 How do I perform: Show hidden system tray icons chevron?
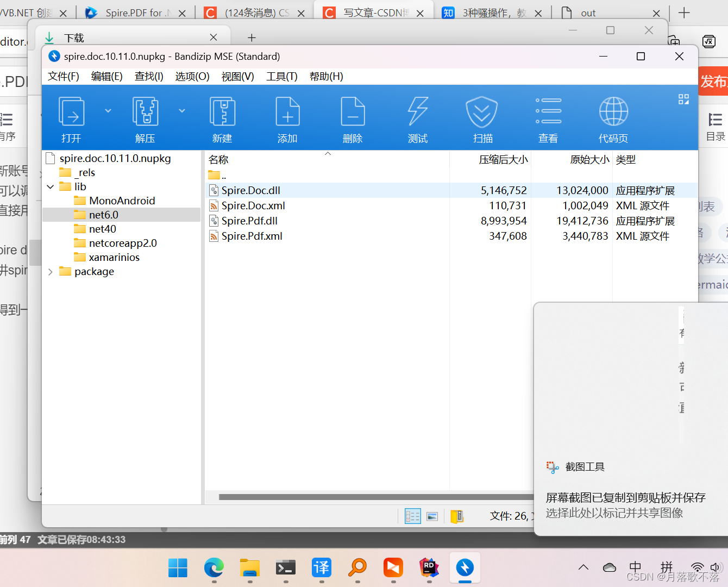tap(583, 567)
